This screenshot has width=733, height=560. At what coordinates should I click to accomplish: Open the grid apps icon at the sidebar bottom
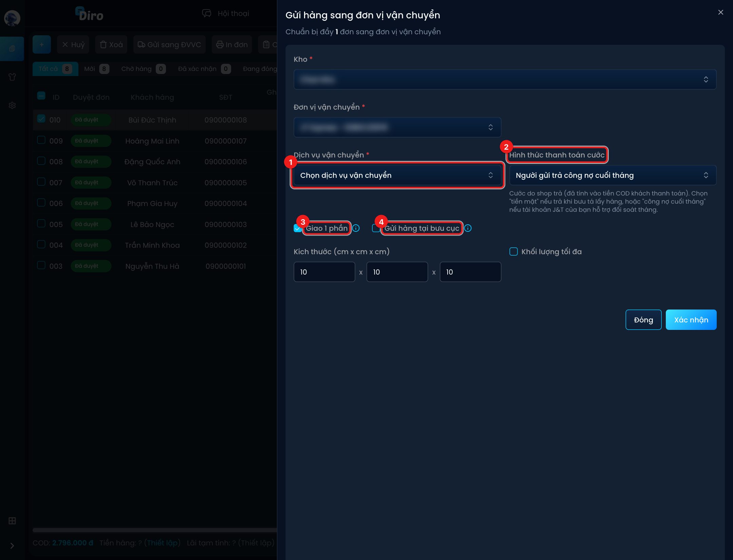tap(12, 521)
